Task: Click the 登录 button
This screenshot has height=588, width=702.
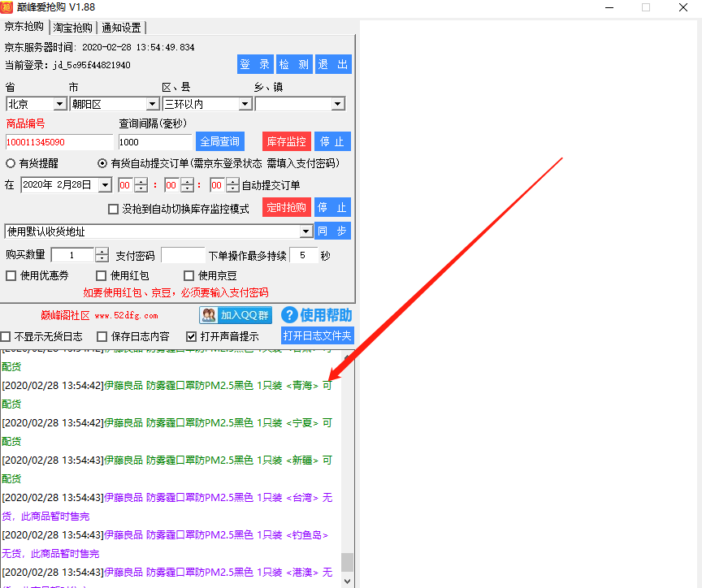Action: [255, 64]
